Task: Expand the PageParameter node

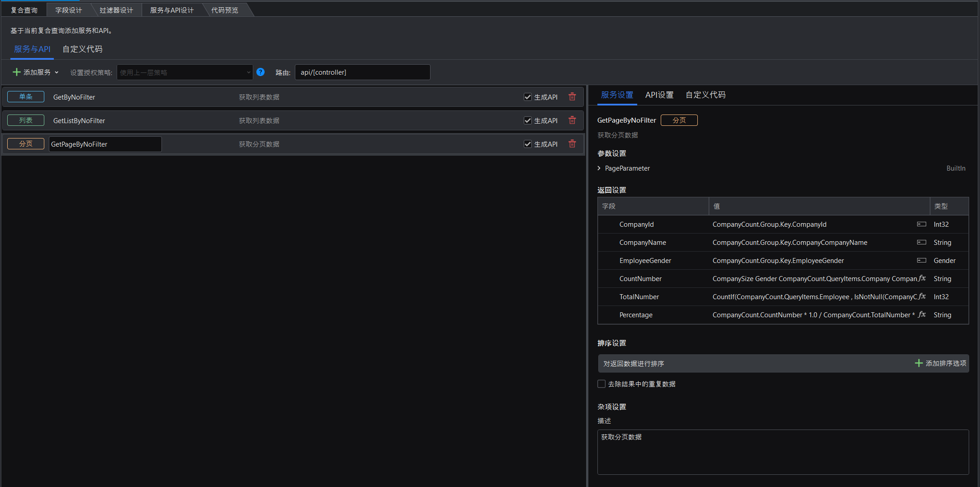Action: [x=599, y=168]
